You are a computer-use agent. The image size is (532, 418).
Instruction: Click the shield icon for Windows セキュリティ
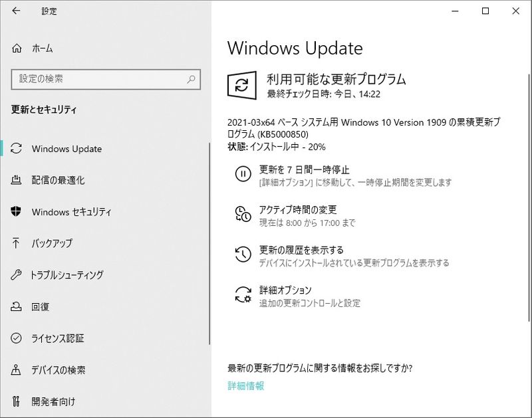pyautogui.click(x=16, y=211)
